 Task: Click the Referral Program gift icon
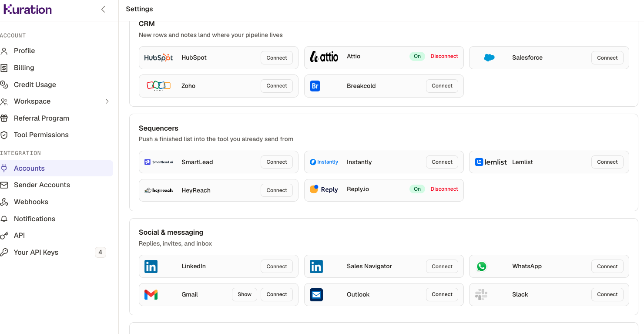click(4, 118)
